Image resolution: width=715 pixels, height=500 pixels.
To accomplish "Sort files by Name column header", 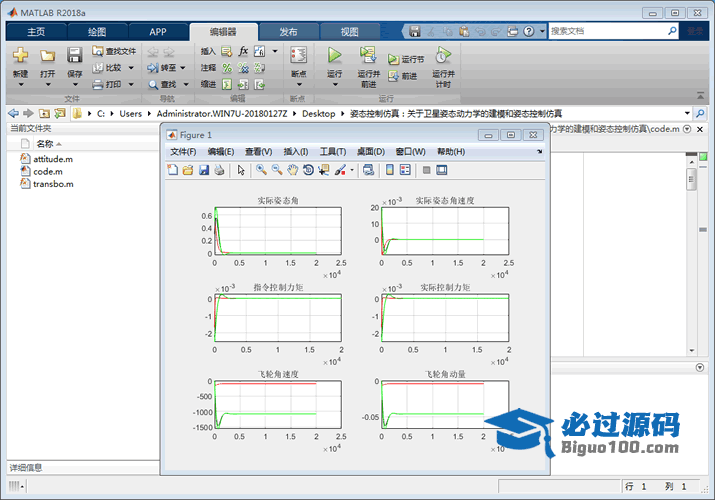I will click(45, 144).
